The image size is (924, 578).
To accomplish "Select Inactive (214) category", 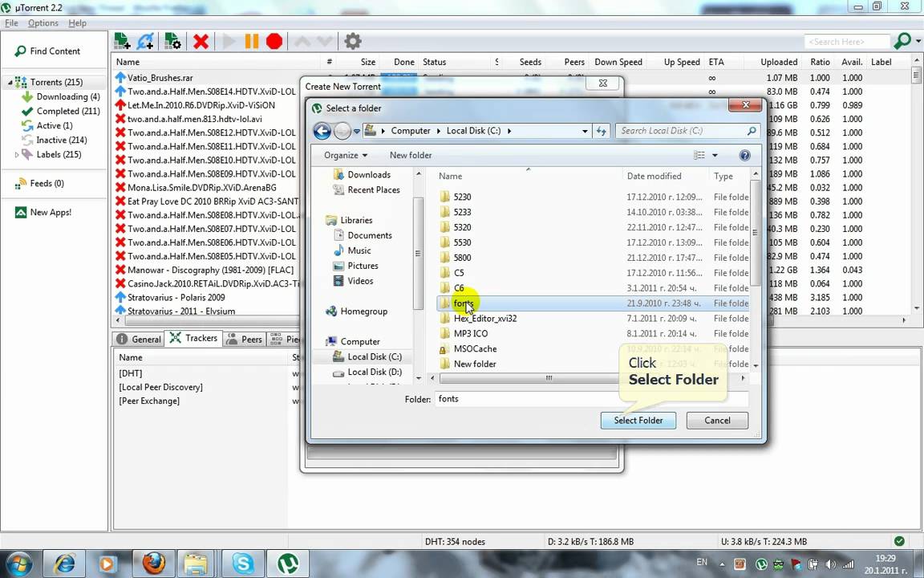I will [x=61, y=140].
